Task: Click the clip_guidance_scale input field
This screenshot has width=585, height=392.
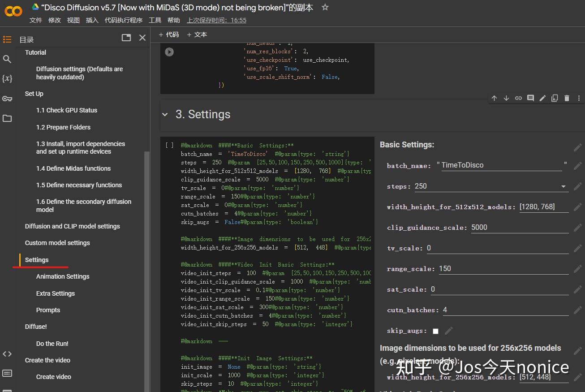Action: 519,228
